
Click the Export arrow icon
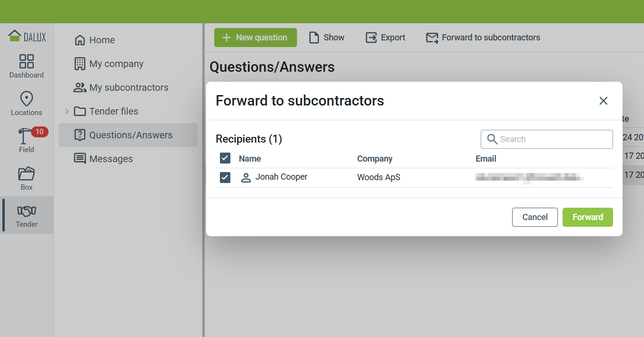371,38
